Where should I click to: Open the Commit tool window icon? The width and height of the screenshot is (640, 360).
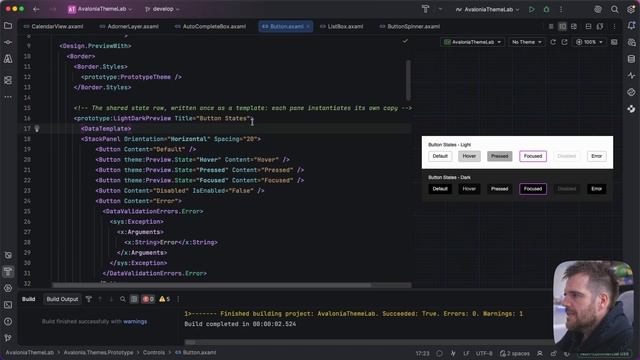8,42
